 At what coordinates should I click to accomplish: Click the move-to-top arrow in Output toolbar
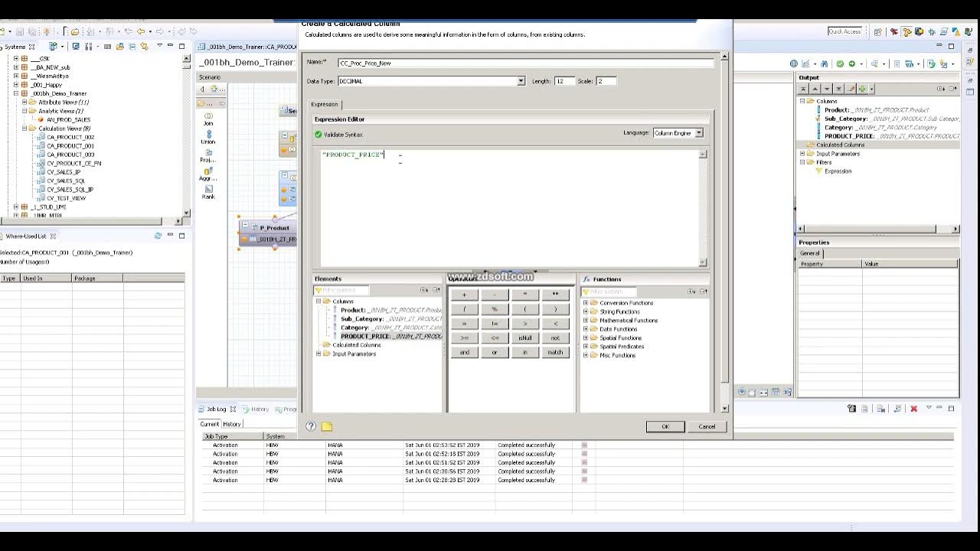point(804,90)
